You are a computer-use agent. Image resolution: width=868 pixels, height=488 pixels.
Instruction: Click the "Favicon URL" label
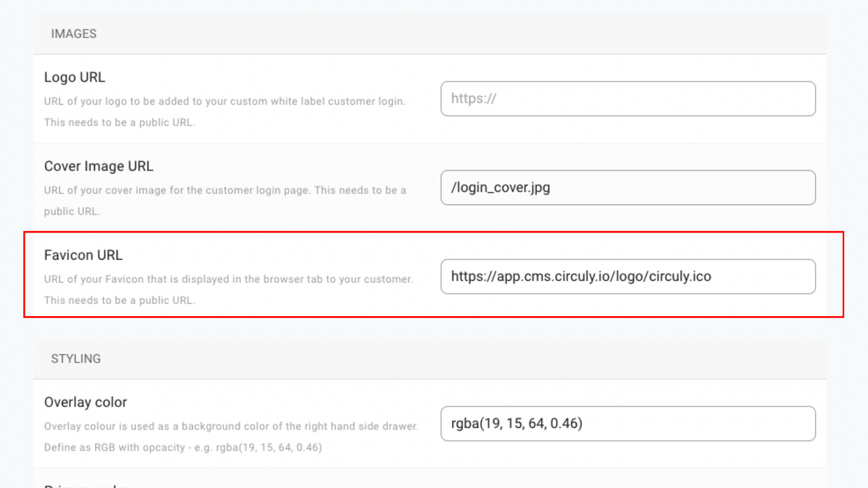click(x=83, y=255)
